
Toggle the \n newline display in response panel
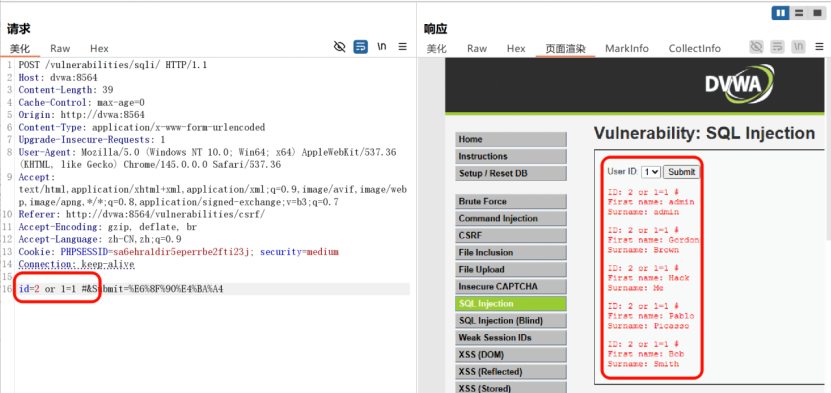tap(798, 47)
